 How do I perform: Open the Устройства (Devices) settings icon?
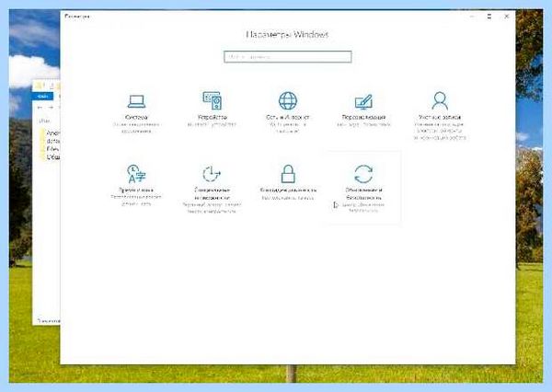212,100
